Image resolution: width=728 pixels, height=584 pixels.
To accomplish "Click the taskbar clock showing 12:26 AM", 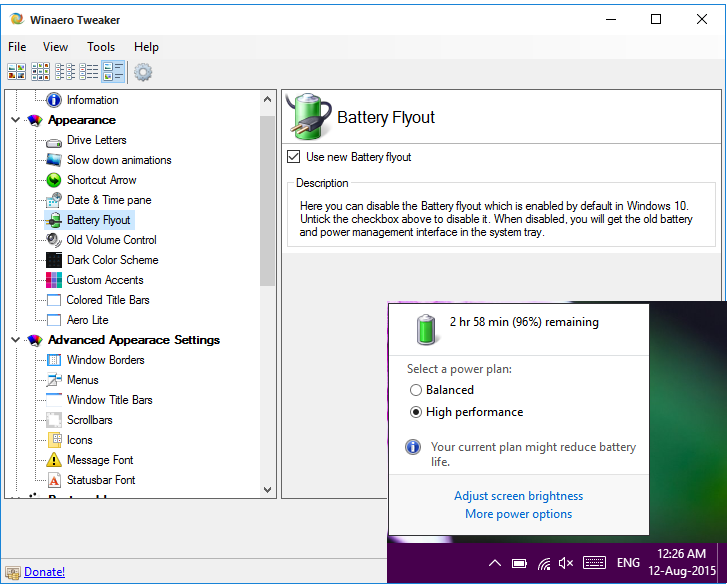I will click(x=682, y=562).
